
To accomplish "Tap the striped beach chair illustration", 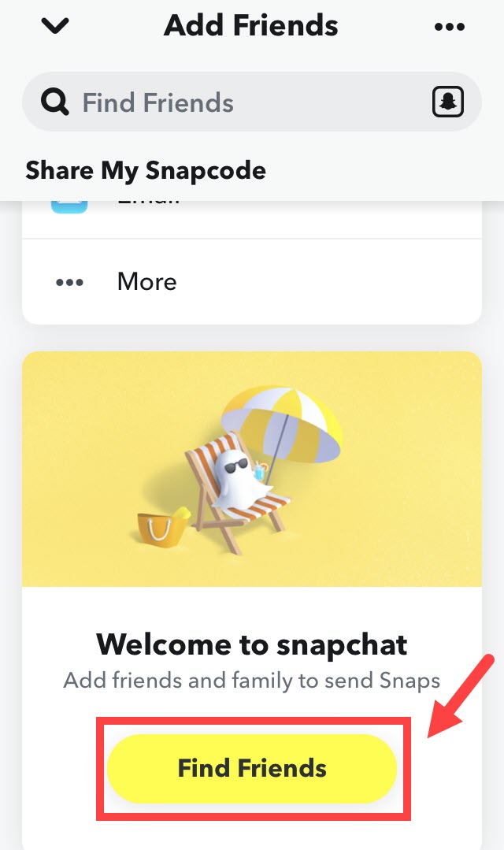I will [233, 491].
